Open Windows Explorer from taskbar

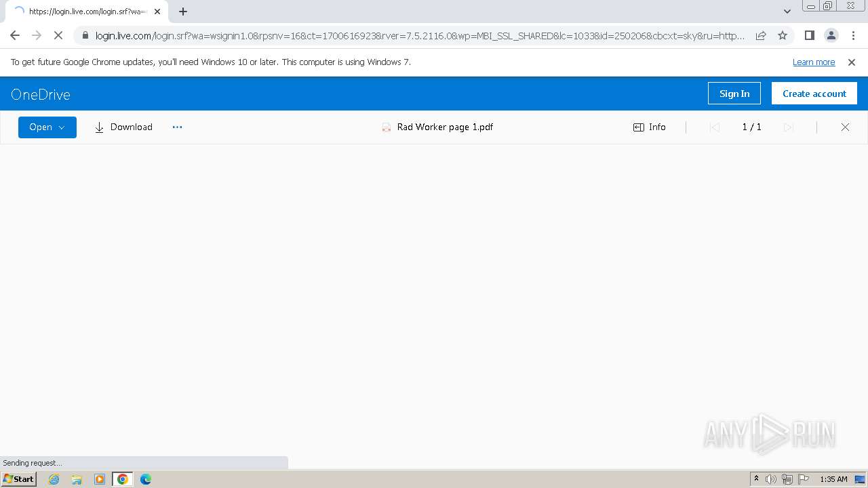tap(77, 479)
